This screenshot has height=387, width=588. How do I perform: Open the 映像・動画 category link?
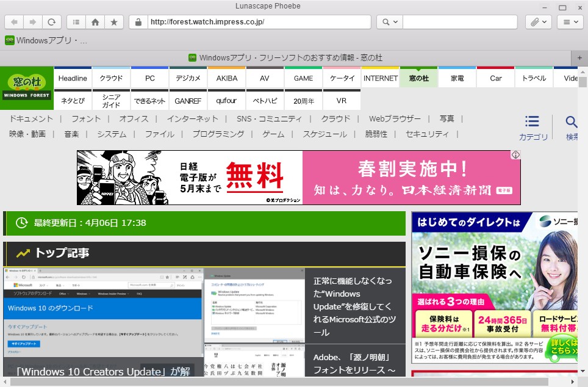(x=27, y=134)
